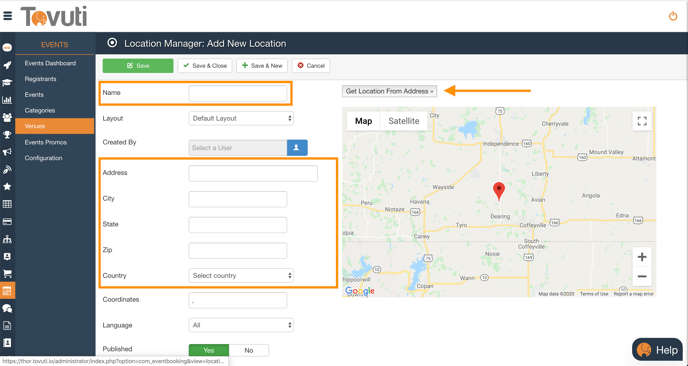Click the Address input field
The image size is (688, 366).
[253, 173]
